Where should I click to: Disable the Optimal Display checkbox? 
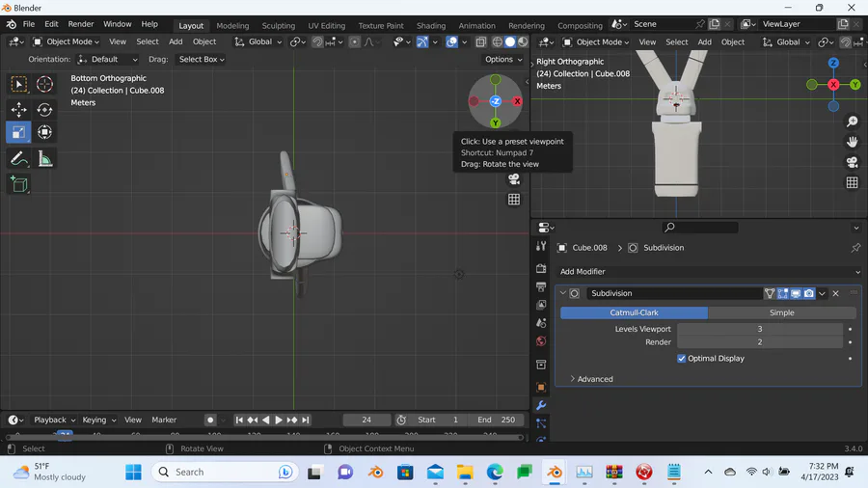click(x=682, y=359)
